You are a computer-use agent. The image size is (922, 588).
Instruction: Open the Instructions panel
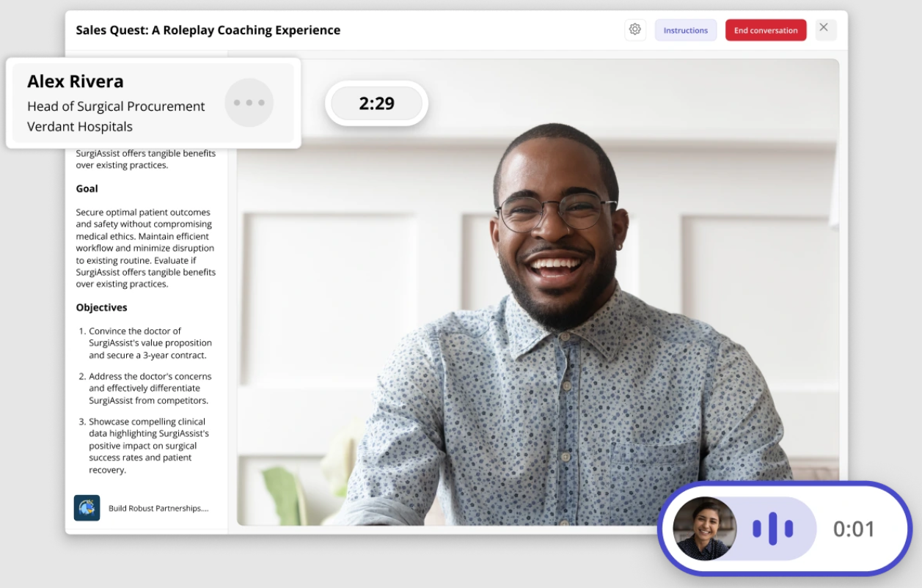click(686, 30)
